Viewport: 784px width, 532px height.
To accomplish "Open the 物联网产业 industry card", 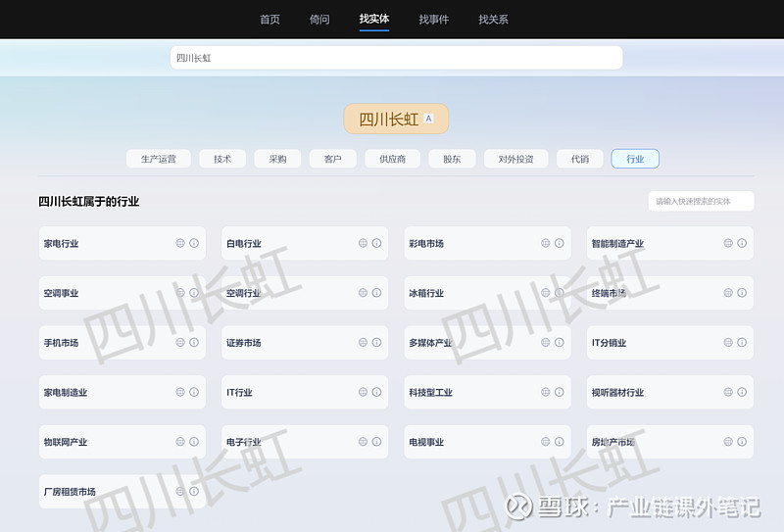I will [122, 442].
